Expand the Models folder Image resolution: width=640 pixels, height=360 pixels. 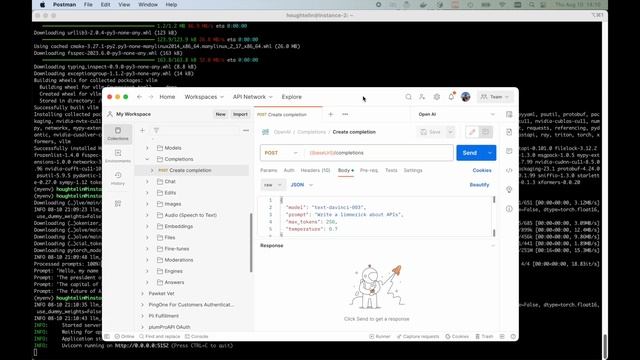pos(147,148)
